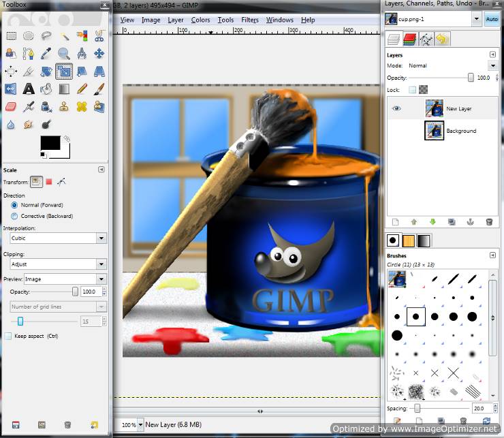Select the Eraser tool

[12, 106]
